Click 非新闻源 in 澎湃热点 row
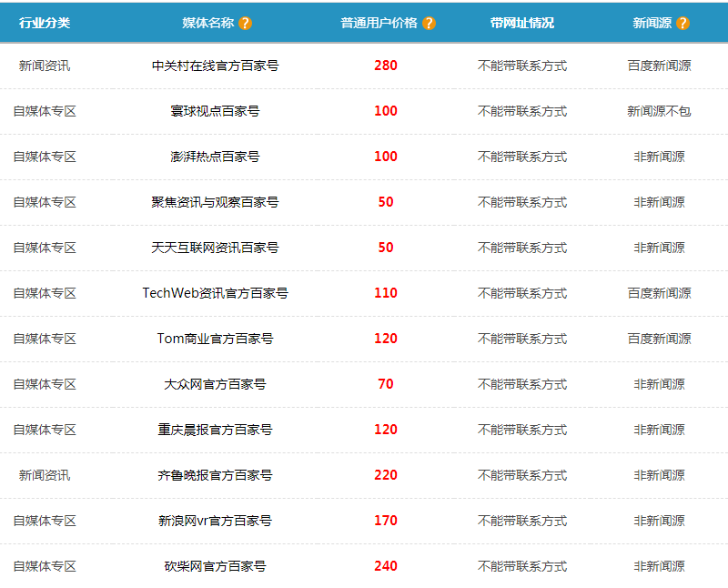 659,157
